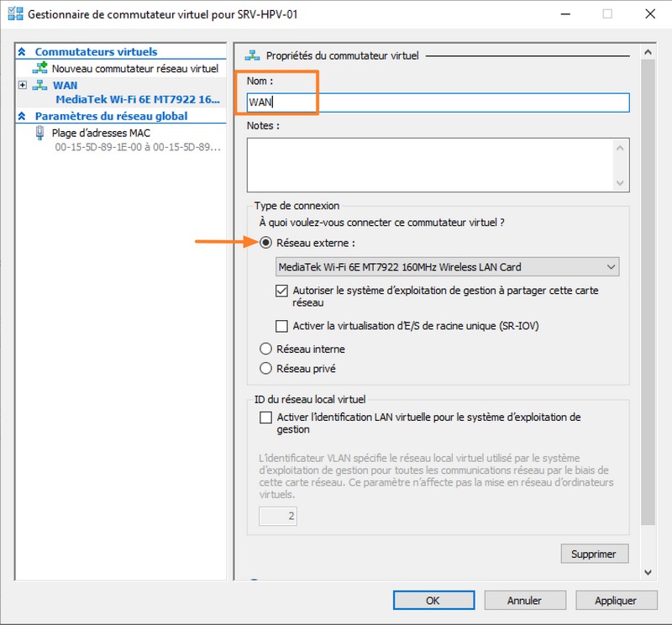Select Réseau externe radio button
Image resolution: width=672 pixels, height=625 pixels.
coord(265,243)
